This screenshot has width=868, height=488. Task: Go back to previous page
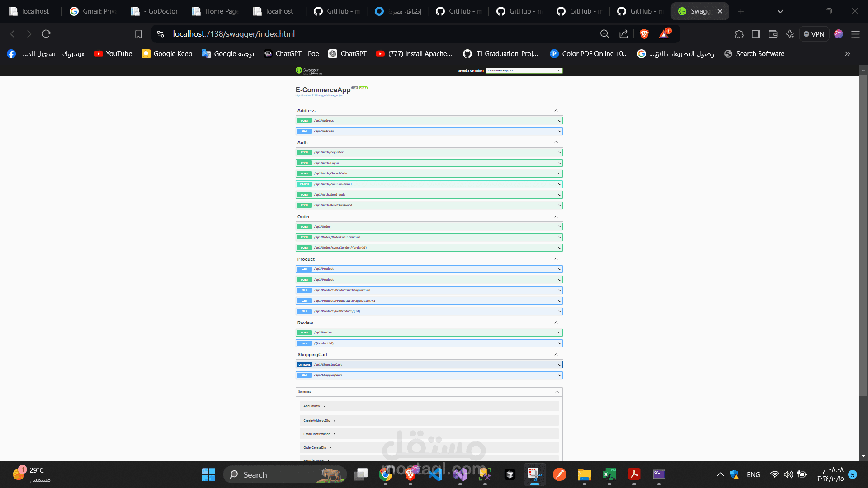coord(13,34)
